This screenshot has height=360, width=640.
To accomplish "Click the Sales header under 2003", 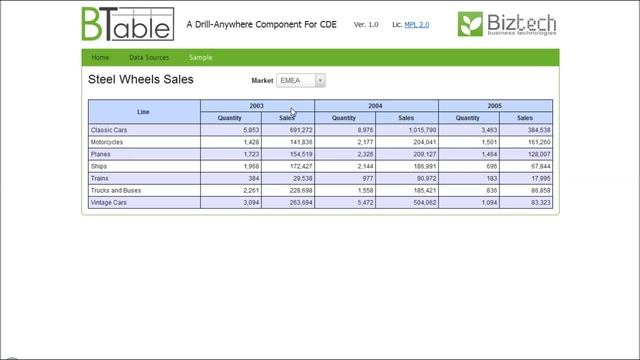I will (288, 118).
